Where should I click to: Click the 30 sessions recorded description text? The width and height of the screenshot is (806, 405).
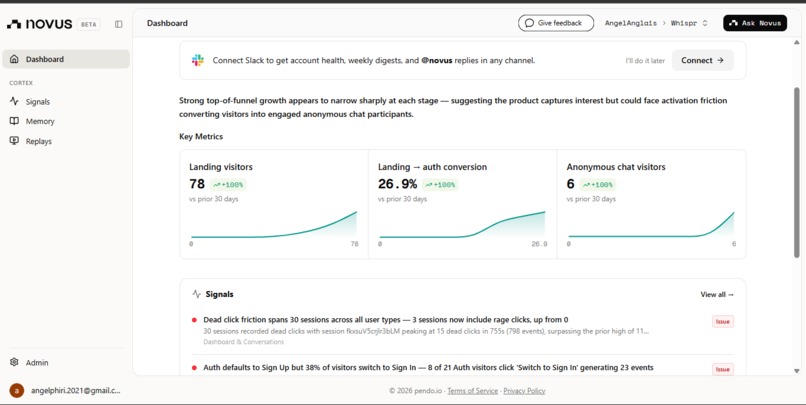coord(426,332)
